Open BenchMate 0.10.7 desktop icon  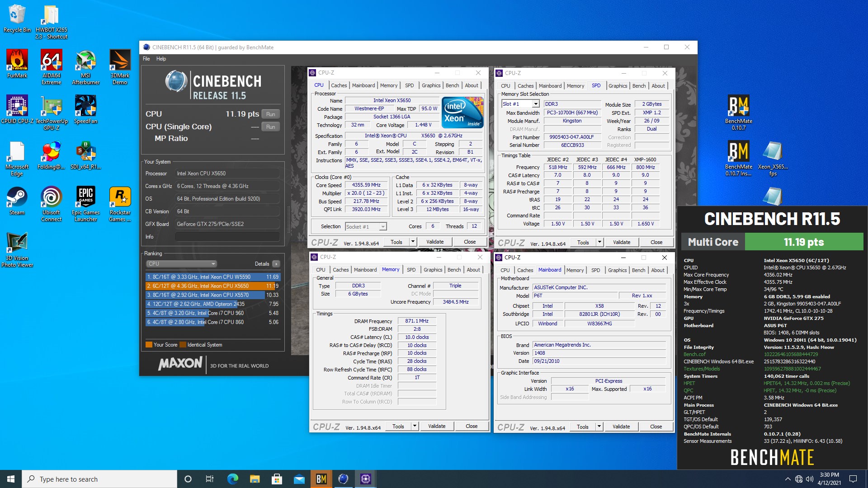coord(739,113)
